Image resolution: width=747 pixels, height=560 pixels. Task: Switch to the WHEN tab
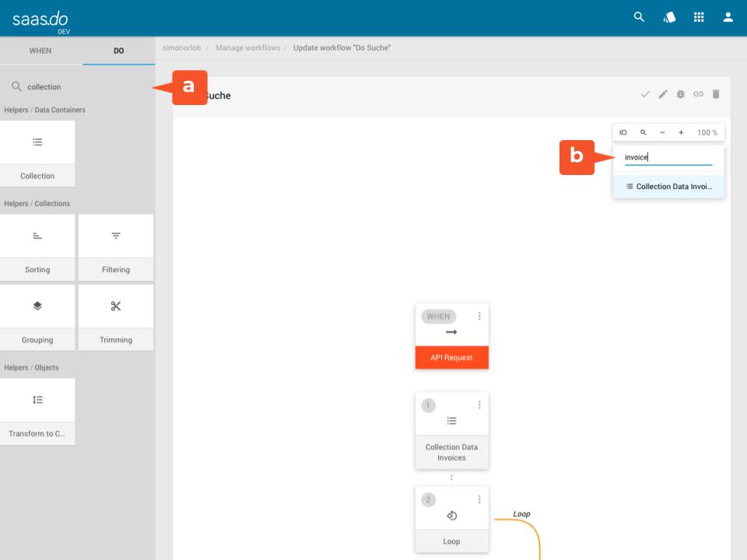(x=40, y=51)
